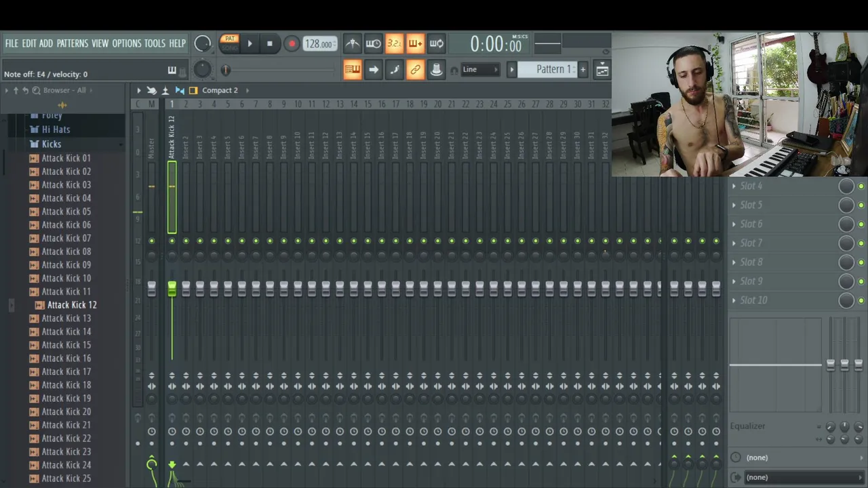Click the Master track volume fader

point(151,290)
